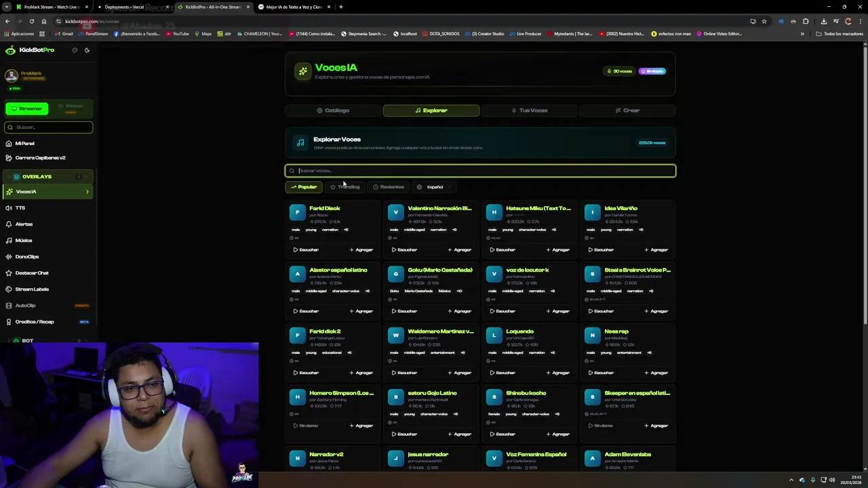Add the Farid Dieck voice

pyautogui.click(x=361, y=250)
